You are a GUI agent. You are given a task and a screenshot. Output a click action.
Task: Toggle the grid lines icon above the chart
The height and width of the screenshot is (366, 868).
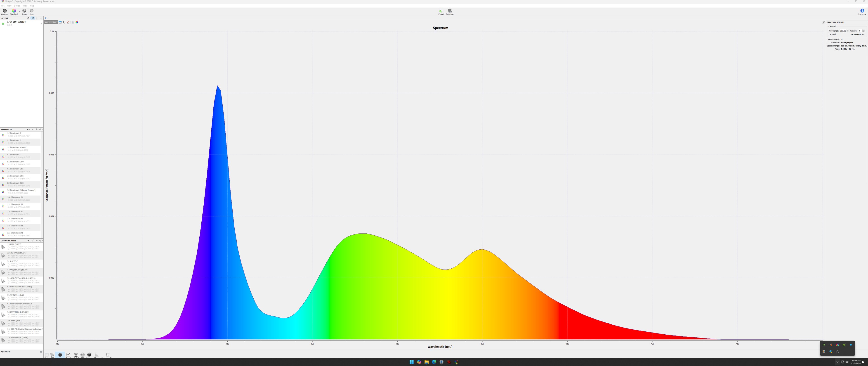73,22
